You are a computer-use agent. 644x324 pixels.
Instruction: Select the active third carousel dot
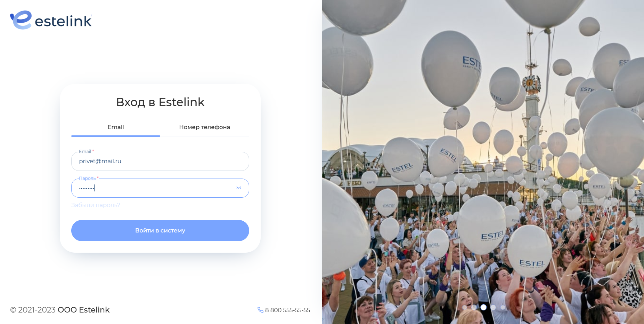click(483, 307)
